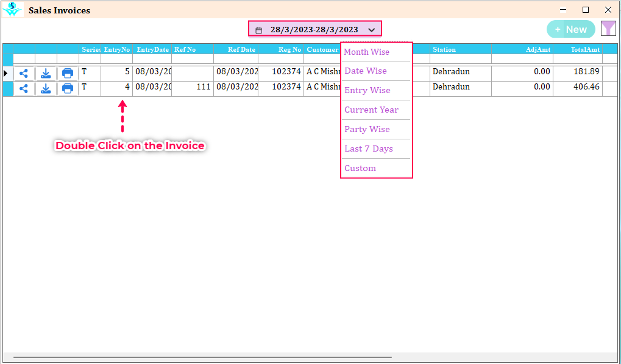This screenshot has height=364, width=621.
Task: Click share icon for invoice entry 5
Action: [x=24, y=73]
